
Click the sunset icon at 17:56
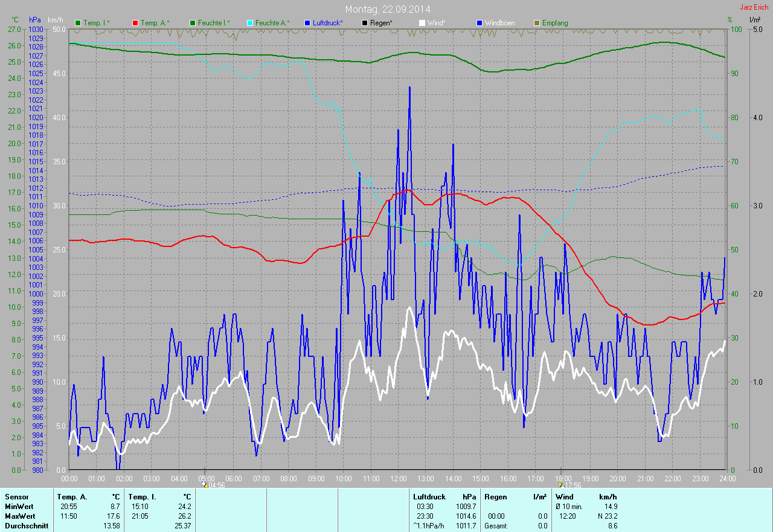coord(562,484)
